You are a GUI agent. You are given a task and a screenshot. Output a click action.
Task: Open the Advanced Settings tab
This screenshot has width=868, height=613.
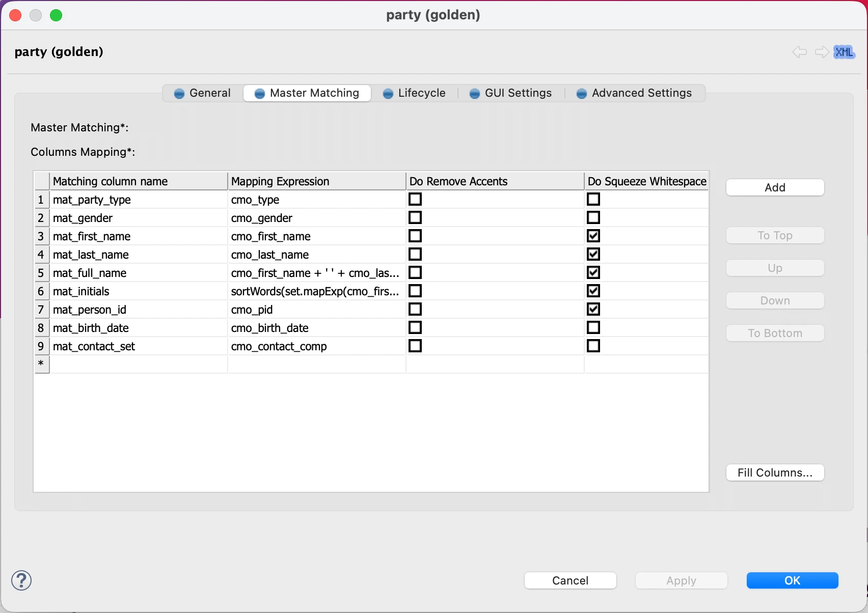click(x=634, y=93)
